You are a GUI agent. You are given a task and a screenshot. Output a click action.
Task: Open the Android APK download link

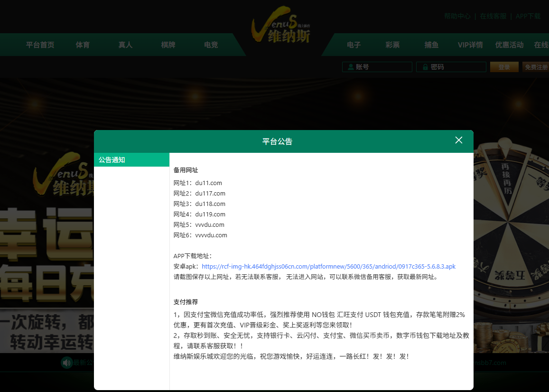pos(329,266)
